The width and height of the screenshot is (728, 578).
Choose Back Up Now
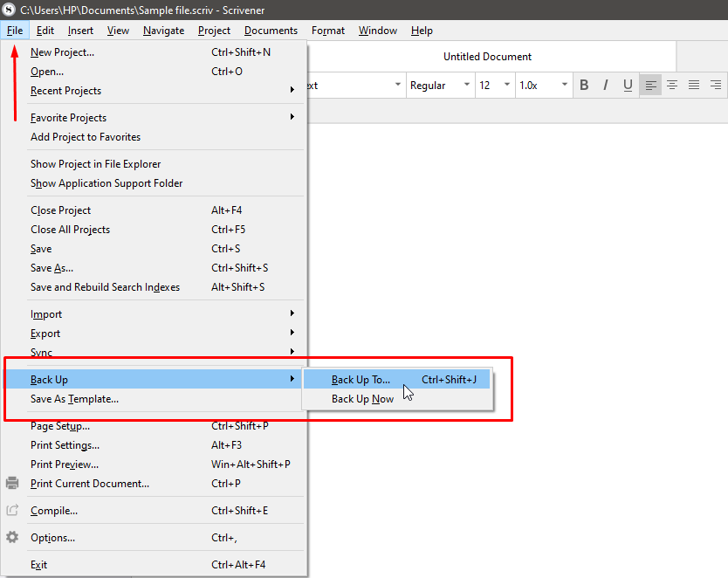(363, 398)
